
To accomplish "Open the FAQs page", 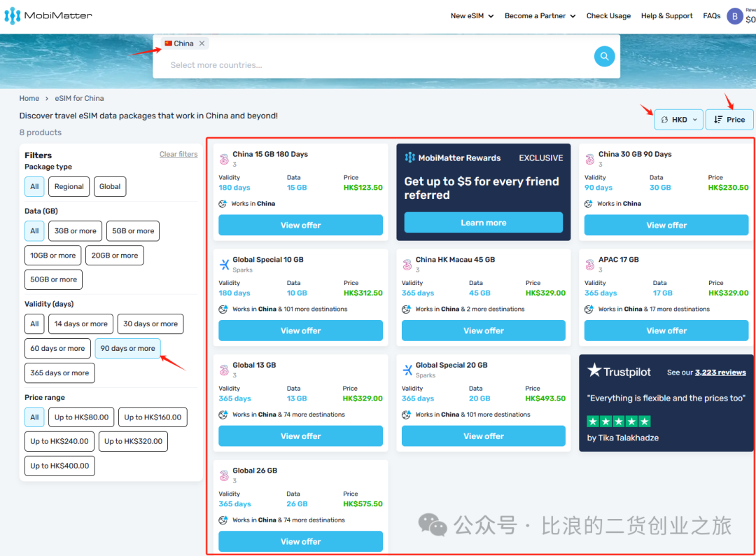I will pos(712,16).
